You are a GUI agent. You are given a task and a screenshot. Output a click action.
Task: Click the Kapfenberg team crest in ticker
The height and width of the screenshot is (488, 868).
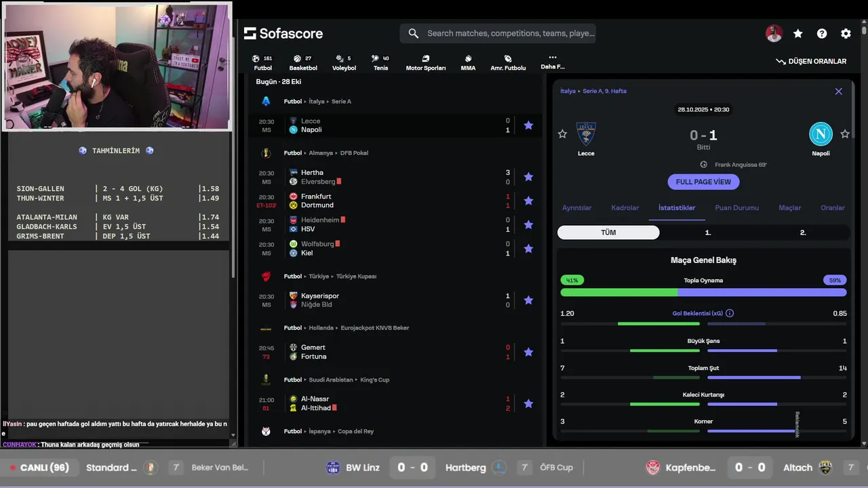(x=652, y=468)
